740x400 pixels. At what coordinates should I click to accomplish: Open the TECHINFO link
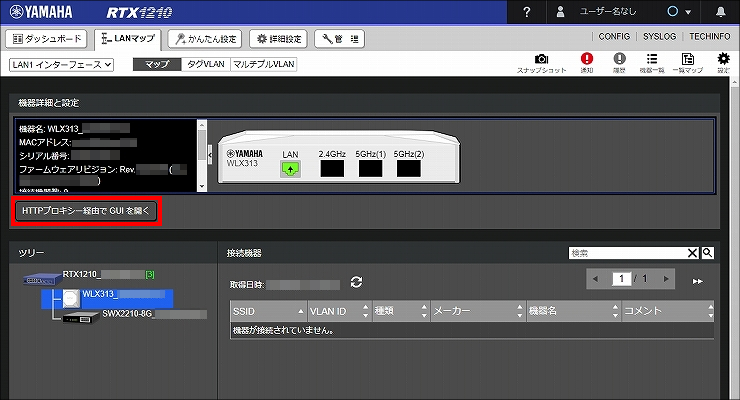pos(709,36)
